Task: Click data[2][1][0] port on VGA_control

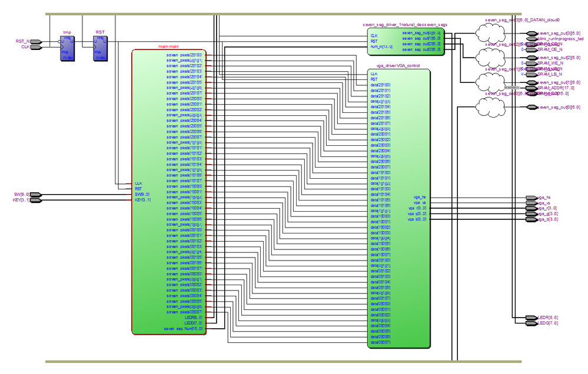Action: pyautogui.click(x=381, y=85)
